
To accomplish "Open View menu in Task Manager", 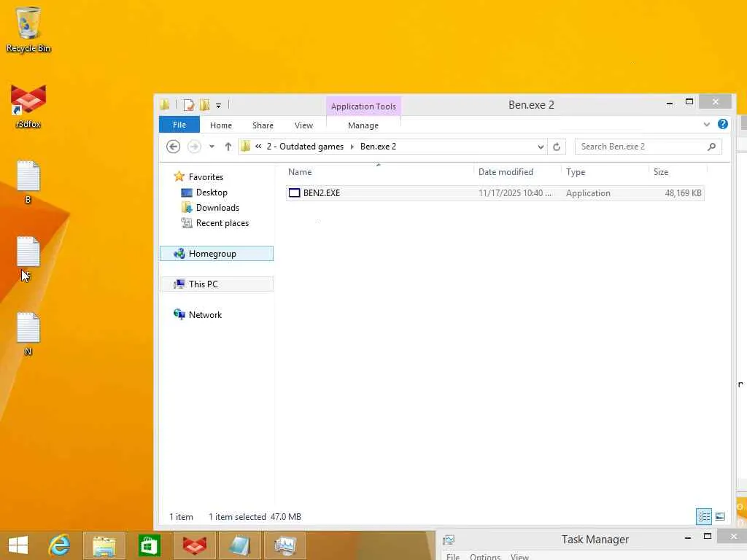I will (519, 556).
